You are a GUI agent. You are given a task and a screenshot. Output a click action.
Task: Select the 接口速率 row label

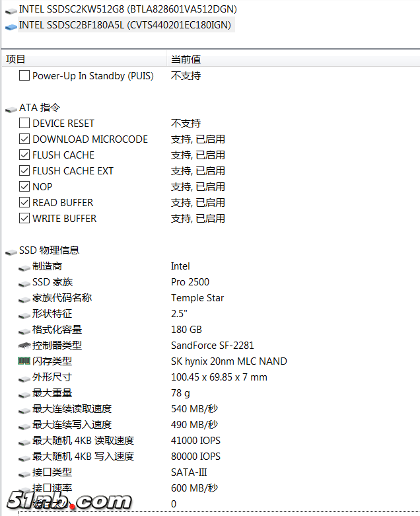tap(52, 488)
